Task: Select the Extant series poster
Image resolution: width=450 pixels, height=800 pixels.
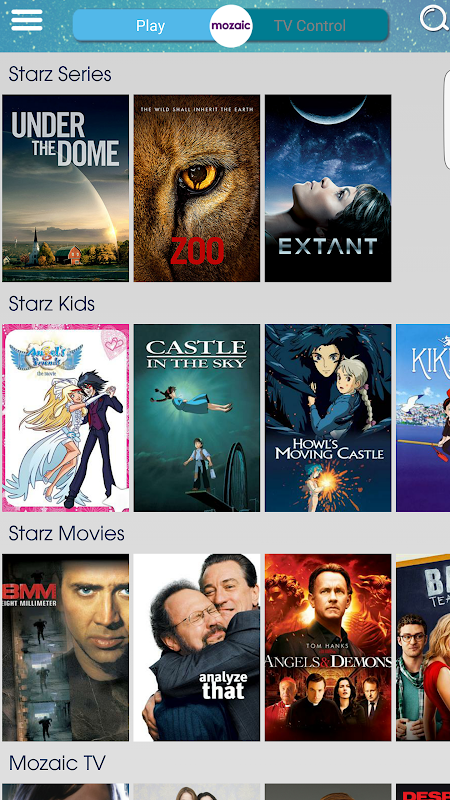Action: [328, 188]
